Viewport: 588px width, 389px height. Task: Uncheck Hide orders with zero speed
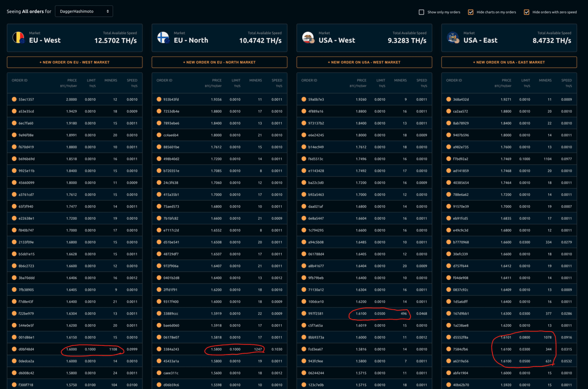pos(527,12)
